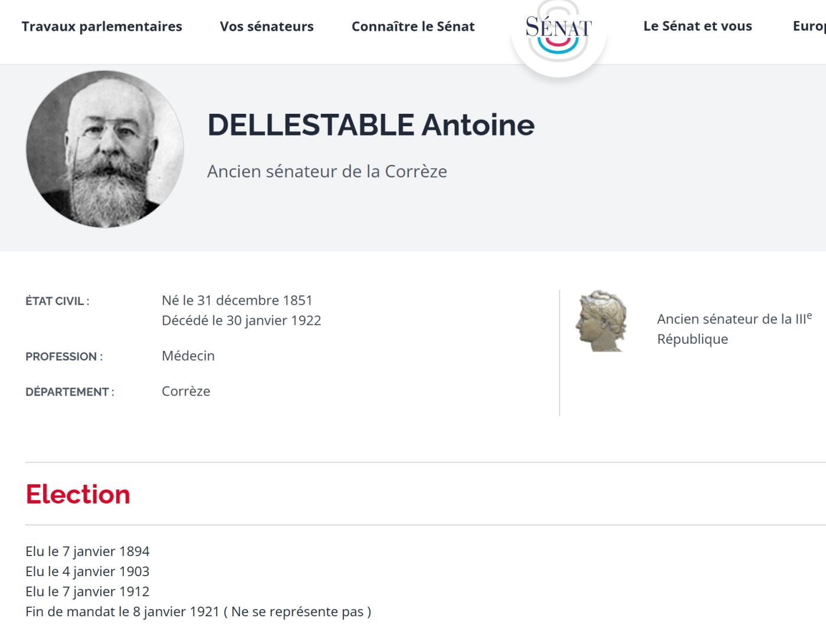Open the Vos sénateurs menu
This screenshot has width=826, height=644.
click(267, 27)
